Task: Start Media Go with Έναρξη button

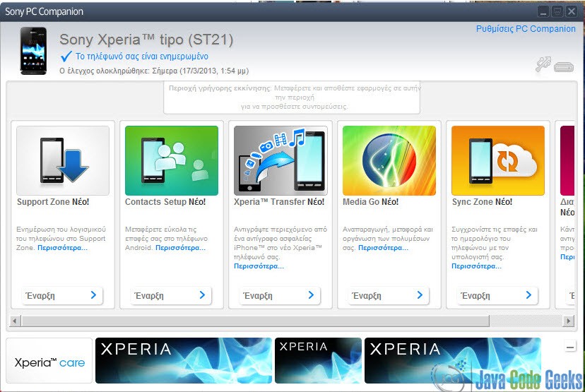Action: point(389,295)
